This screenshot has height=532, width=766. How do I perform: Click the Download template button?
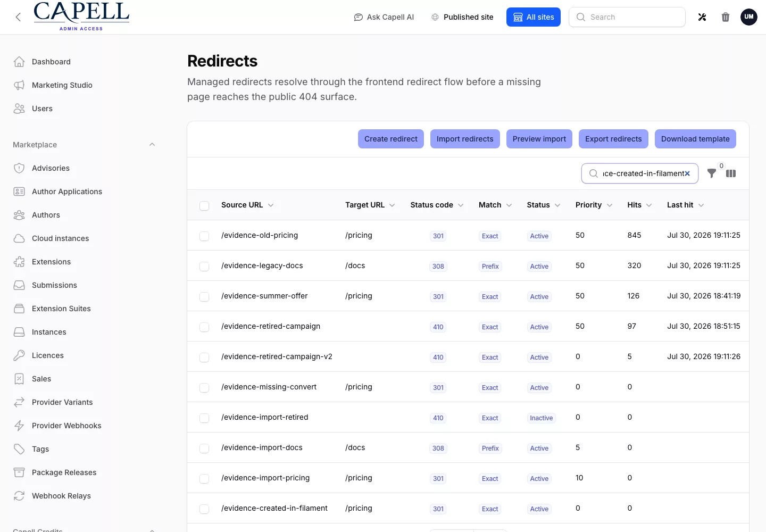(695, 139)
